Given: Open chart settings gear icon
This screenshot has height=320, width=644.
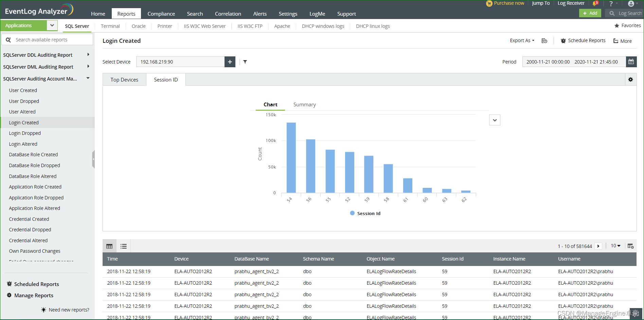Looking at the screenshot, I should [631, 79].
